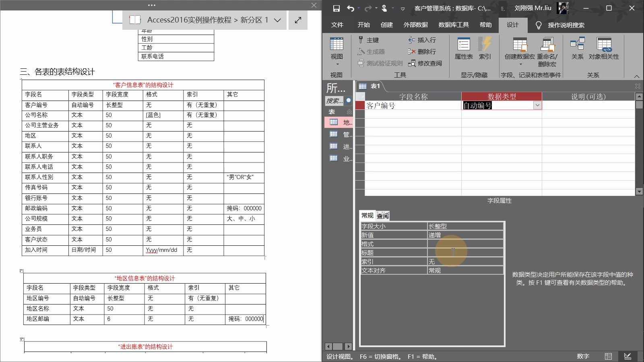Open Property Sheet (属性表)
Screen dimensions: 644x362
click(x=464, y=48)
